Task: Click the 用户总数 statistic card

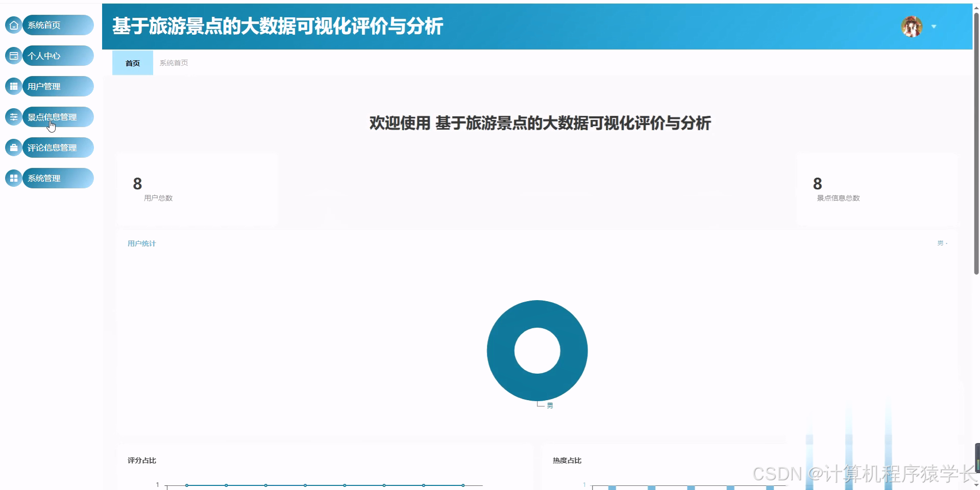Action: click(x=198, y=189)
